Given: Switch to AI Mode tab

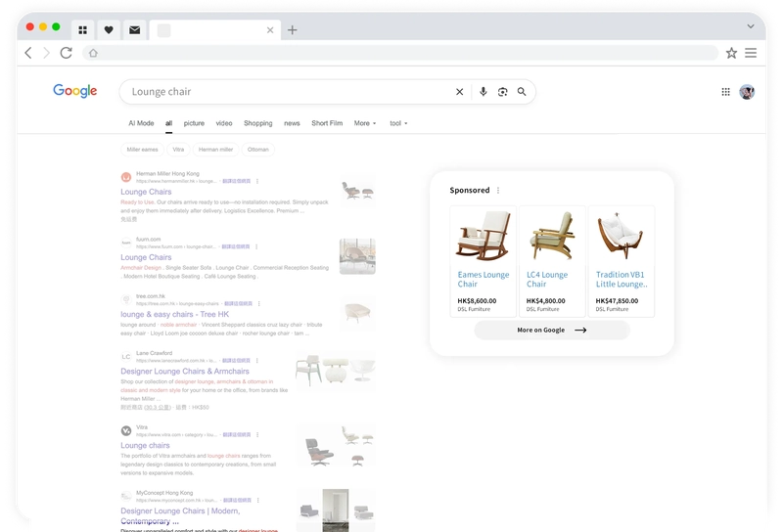Looking at the screenshot, I should click(x=141, y=123).
